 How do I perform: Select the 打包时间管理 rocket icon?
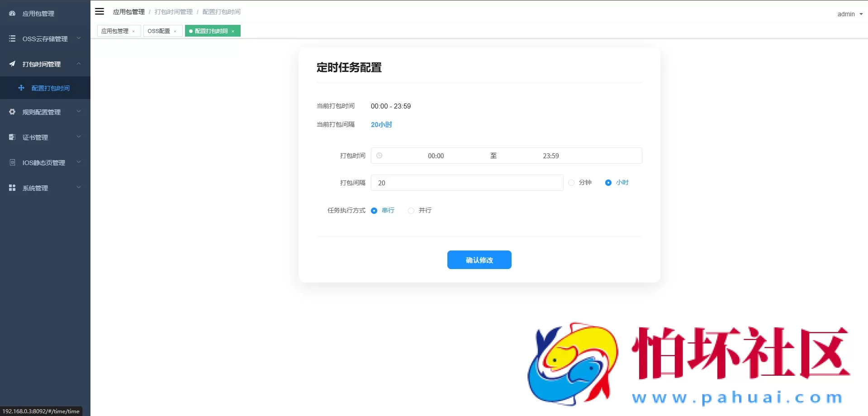tap(12, 64)
